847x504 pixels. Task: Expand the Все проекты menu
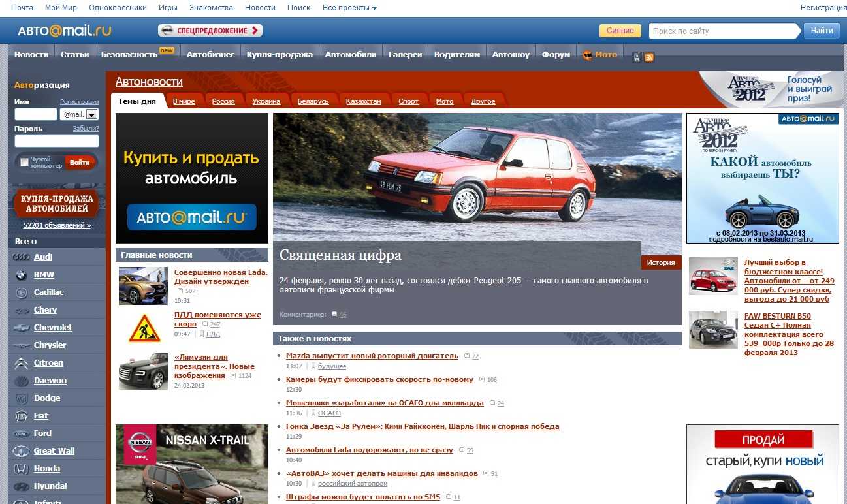pos(349,8)
